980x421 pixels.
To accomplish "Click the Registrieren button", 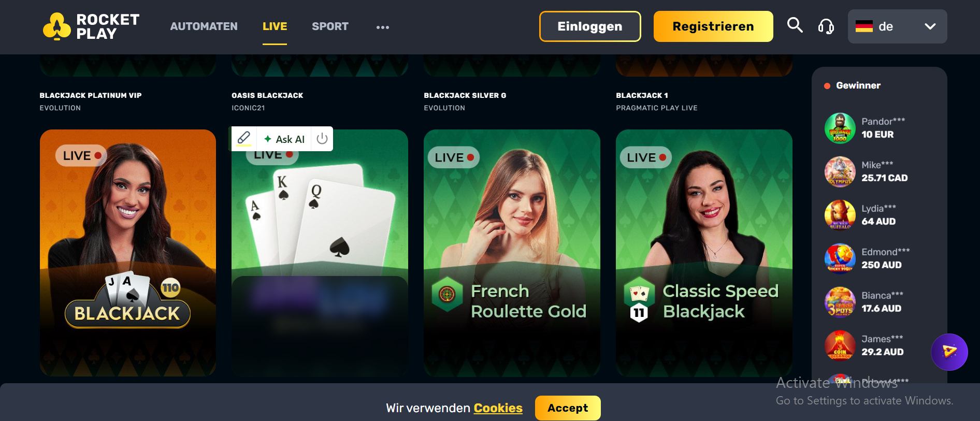I will click(x=713, y=26).
